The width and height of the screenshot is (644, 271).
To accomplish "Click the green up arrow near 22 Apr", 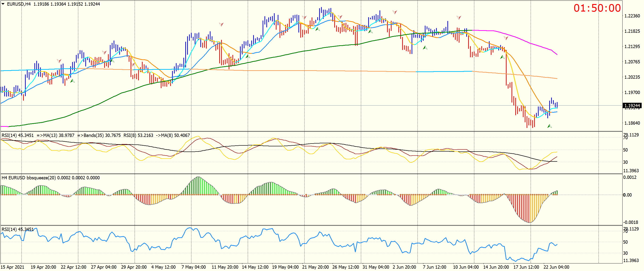I will click(73, 81).
